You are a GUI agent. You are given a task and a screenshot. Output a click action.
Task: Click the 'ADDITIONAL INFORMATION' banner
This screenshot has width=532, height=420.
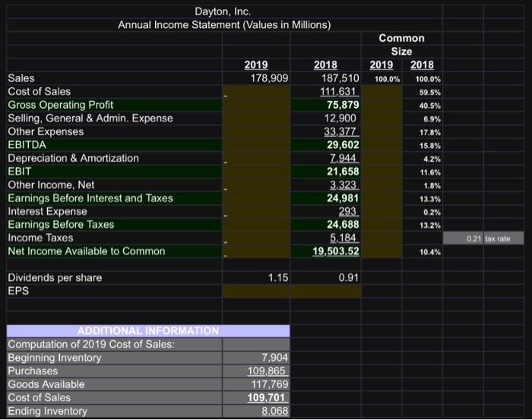[x=148, y=331]
